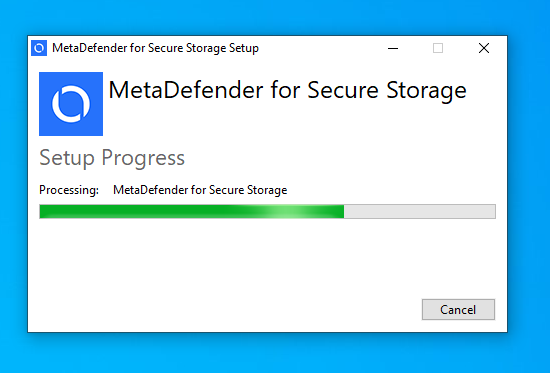550x373 pixels.
Task: Click the green filled section of progress bar
Action: coord(192,212)
